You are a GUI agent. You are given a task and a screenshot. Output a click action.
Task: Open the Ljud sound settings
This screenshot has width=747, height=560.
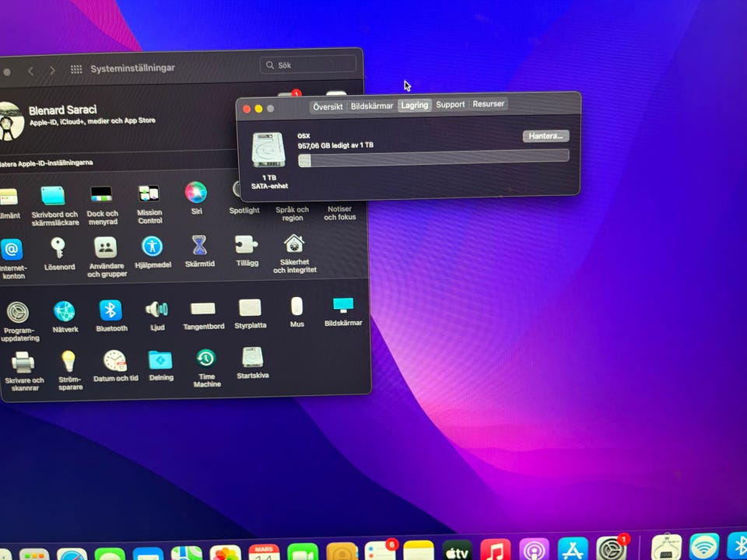pos(156,310)
